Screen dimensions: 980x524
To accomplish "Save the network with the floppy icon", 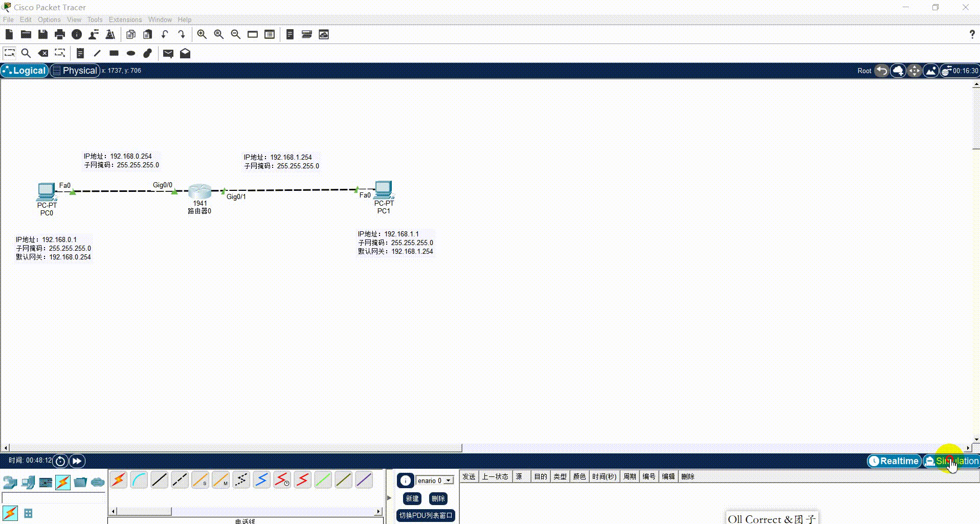I will (x=43, y=34).
